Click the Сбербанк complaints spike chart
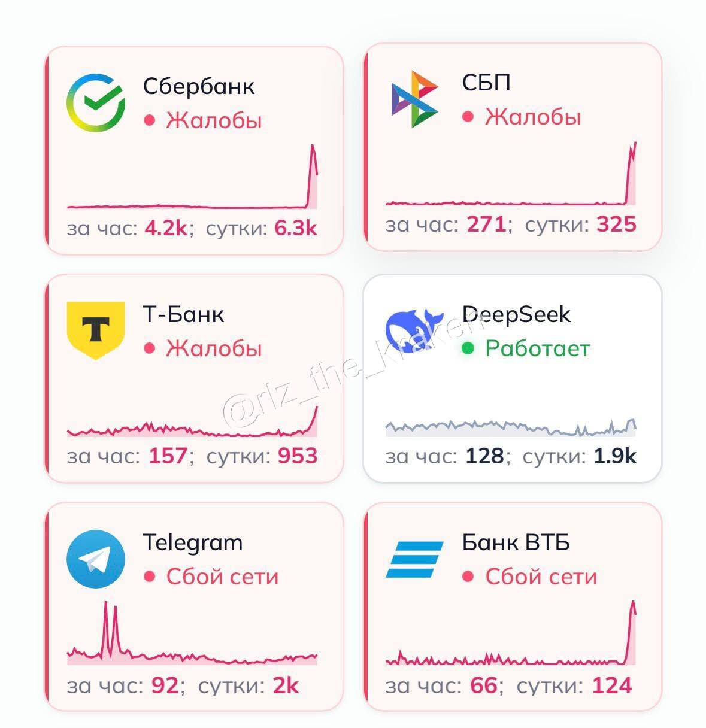 192,180
